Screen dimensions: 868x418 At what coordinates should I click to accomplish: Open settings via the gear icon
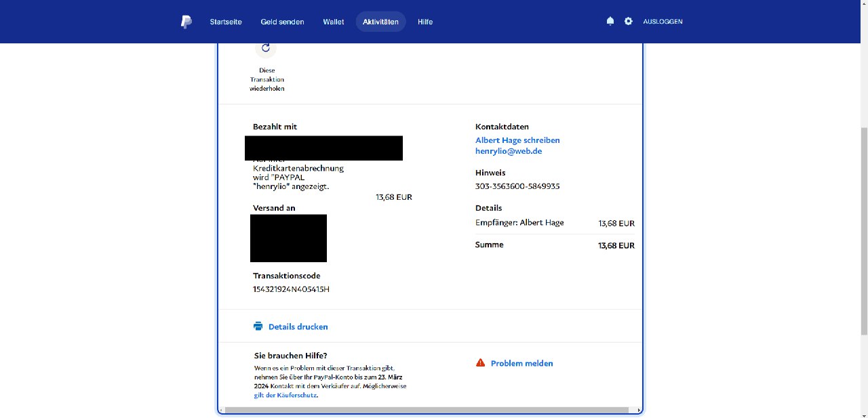(x=629, y=22)
